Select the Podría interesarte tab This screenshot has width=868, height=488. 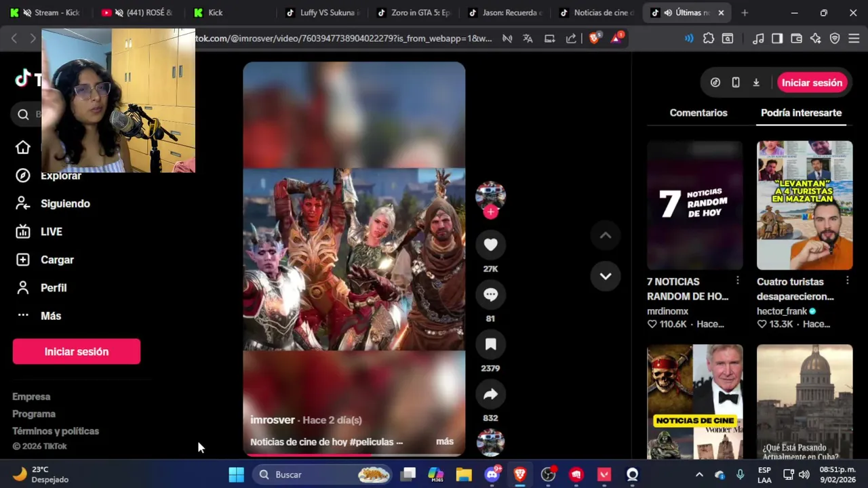point(801,113)
